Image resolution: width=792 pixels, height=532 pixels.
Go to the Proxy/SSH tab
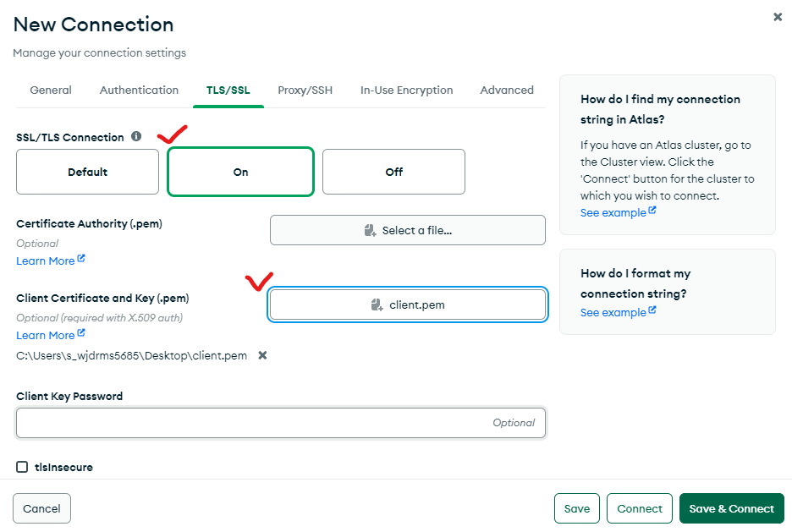tap(305, 90)
